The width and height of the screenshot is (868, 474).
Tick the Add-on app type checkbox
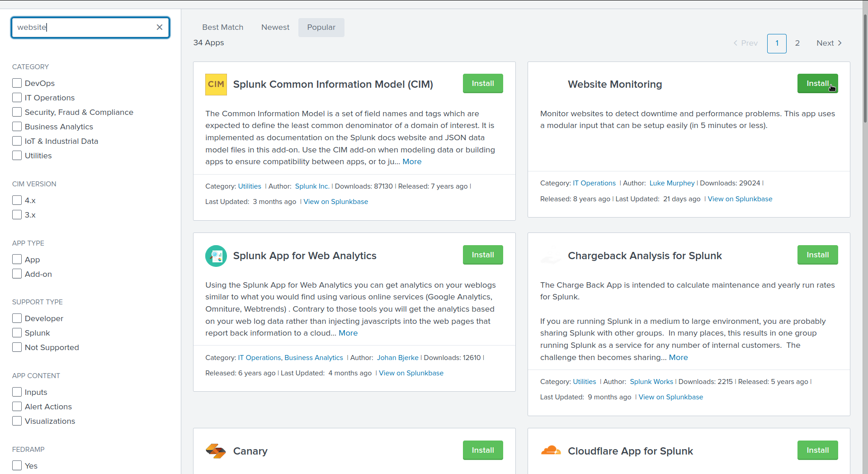click(x=17, y=274)
